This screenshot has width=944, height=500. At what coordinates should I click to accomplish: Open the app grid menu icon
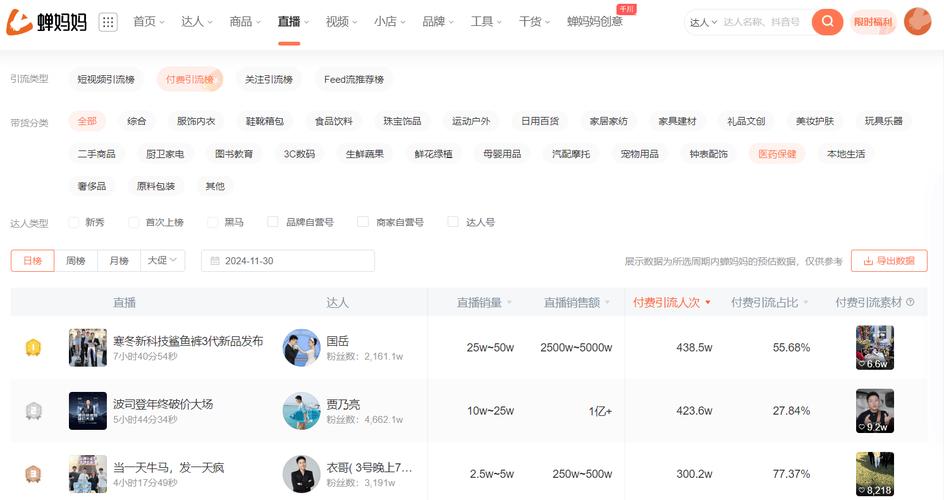(108, 22)
